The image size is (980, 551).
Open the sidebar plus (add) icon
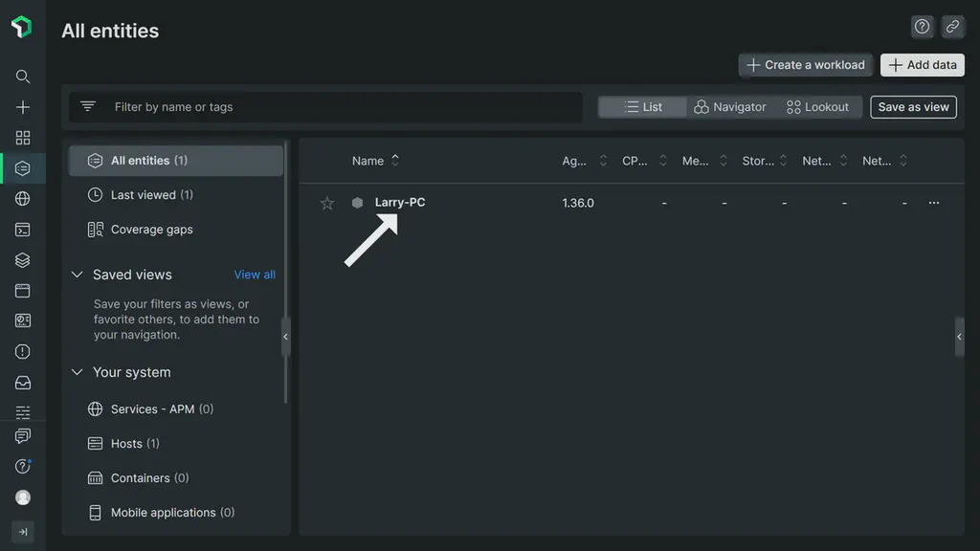22,107
